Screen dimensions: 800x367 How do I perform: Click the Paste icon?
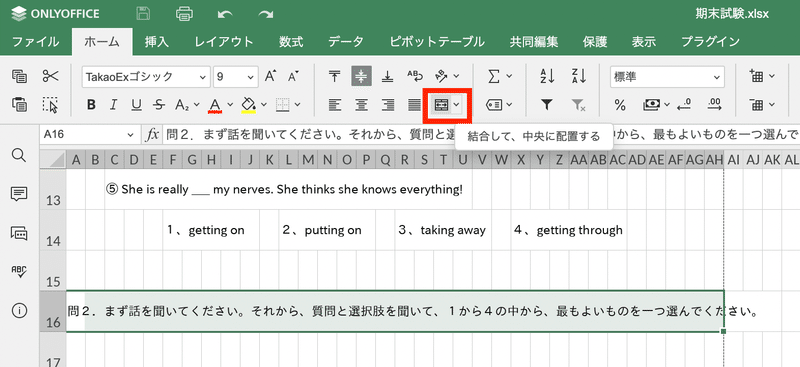pos(19,105)
